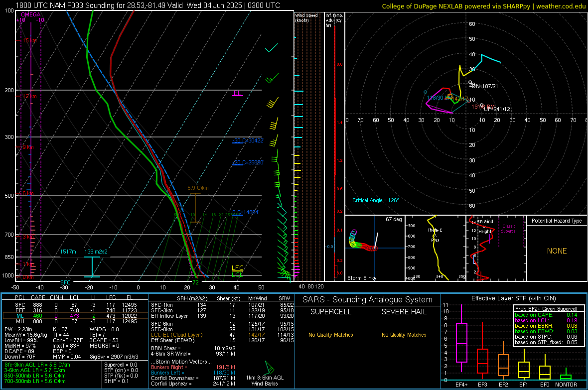Screen dimensions: 588x390
Task: Click the 'based on STP_fixed: 0.05' legend row
Action: tap(546, 342)
